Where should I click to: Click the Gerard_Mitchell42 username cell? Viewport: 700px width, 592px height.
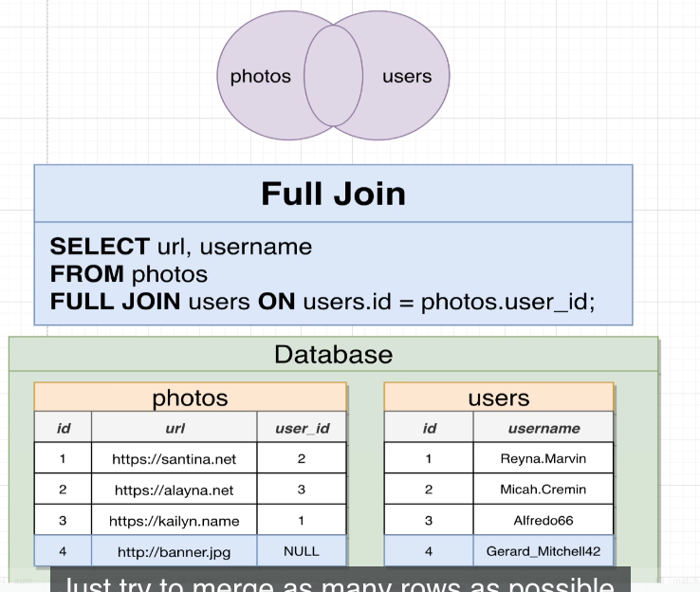pos(543,551)
